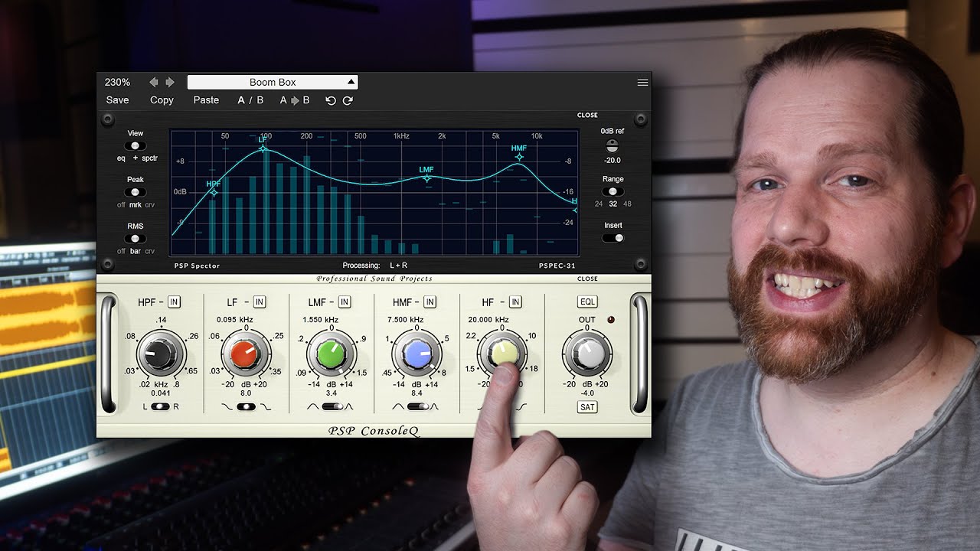Toggle the HMF bell width switch
The width and height of the screenshot is (980, 551).
click(416, 407)
